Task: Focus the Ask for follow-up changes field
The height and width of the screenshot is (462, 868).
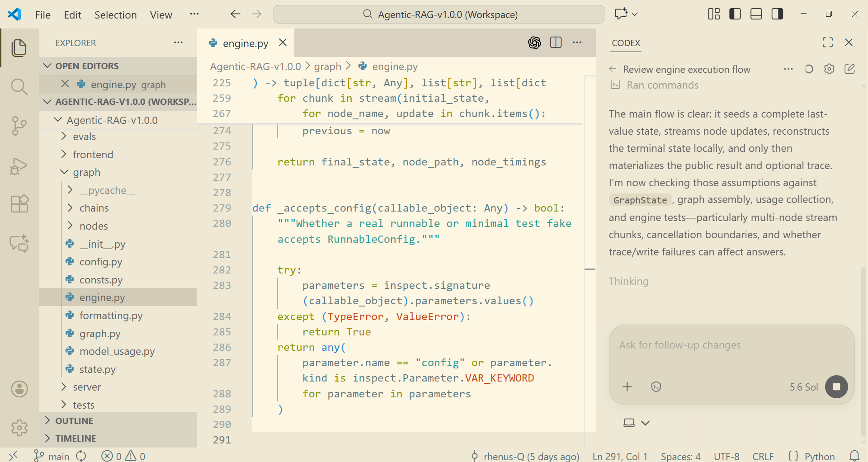Action: pyautogui.click(x=731, y=345)
